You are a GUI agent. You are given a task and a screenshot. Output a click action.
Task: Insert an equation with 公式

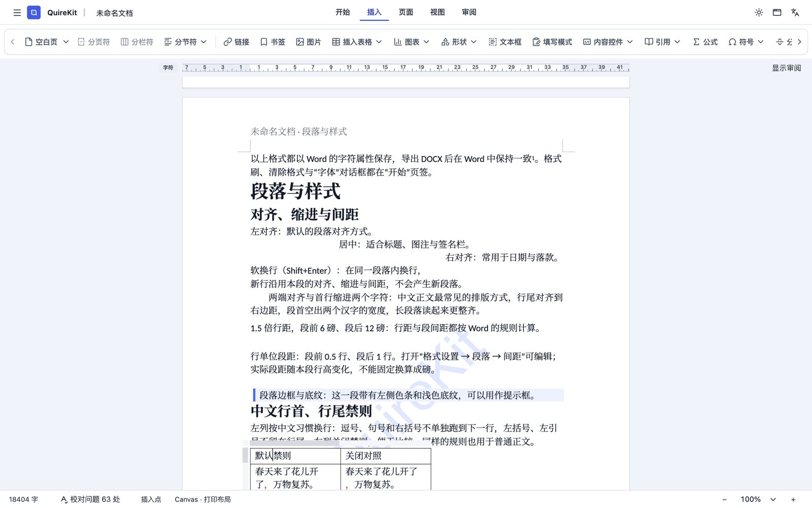coord(705,42)
